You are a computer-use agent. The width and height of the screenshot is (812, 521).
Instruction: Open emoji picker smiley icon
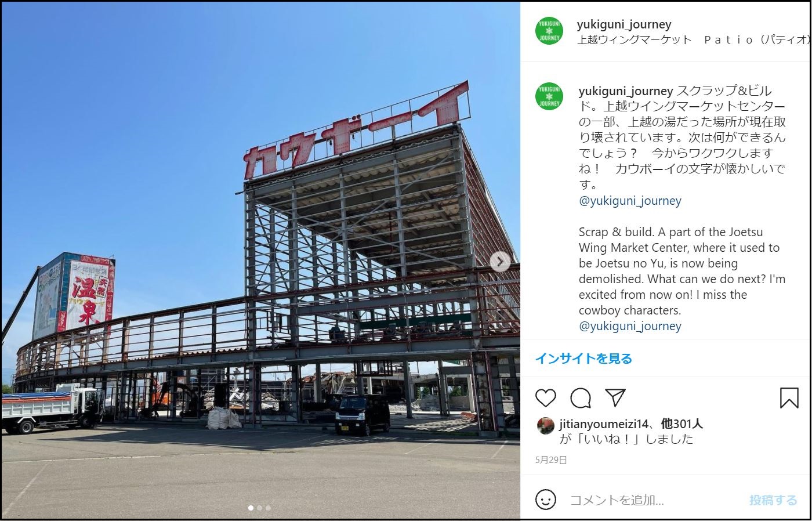(x=545, y=500)
